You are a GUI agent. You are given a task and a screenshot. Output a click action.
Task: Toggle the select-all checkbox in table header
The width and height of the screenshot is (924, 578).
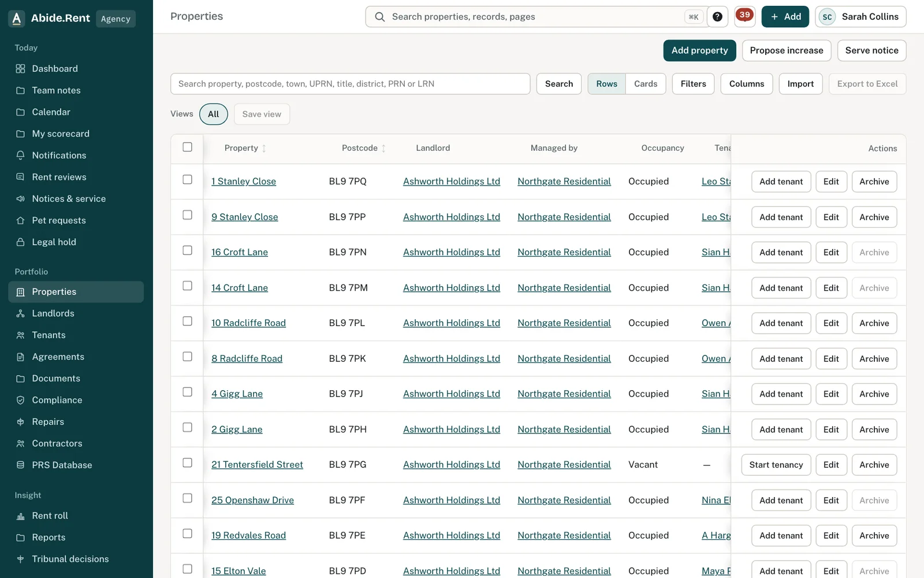pos(187,147)
